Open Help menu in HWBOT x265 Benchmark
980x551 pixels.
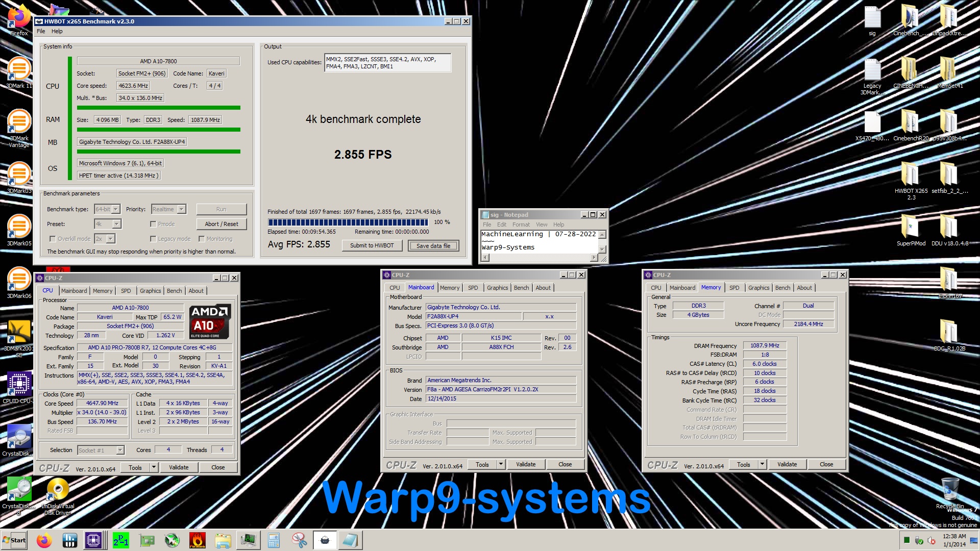tap(57, 31)
